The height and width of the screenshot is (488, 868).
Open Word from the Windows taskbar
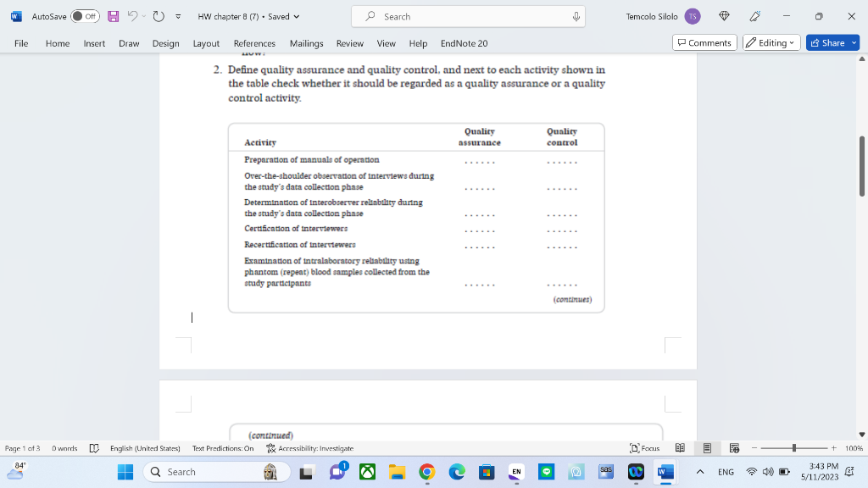664,471
